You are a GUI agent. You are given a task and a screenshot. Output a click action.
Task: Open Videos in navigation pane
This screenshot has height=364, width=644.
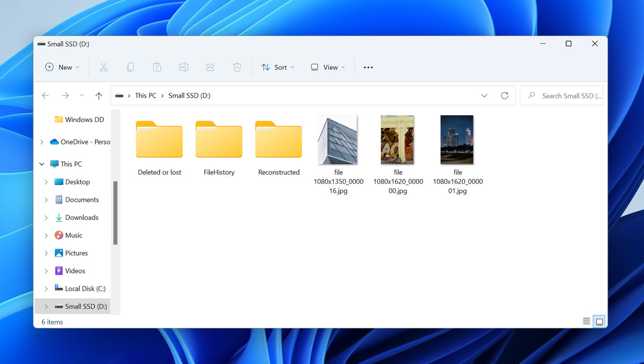[70, 271]
